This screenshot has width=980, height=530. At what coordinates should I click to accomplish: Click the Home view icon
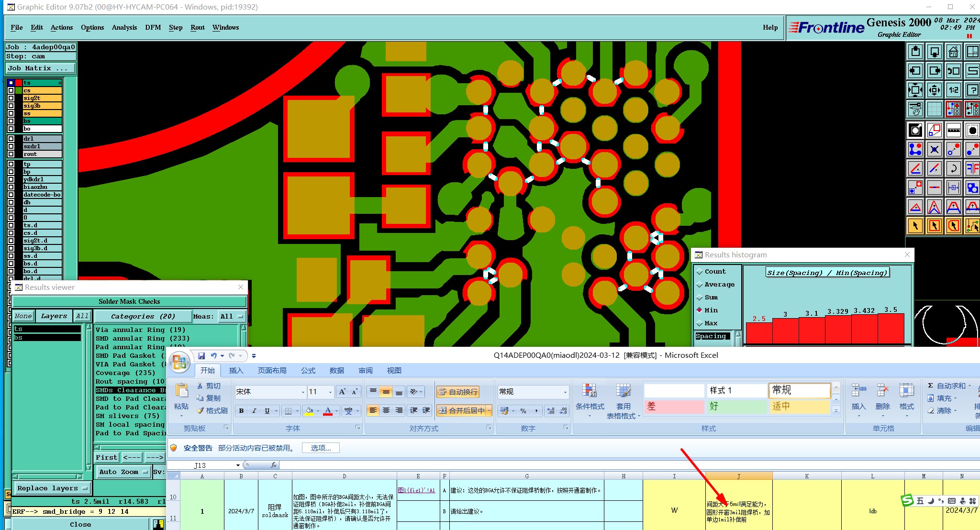pos(953,52)
